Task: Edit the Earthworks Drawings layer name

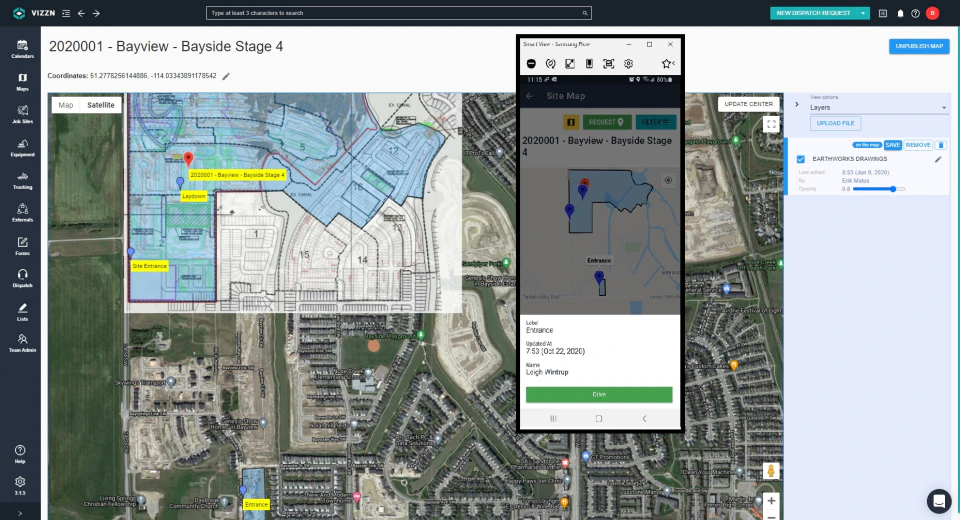Action: (937, 159)
